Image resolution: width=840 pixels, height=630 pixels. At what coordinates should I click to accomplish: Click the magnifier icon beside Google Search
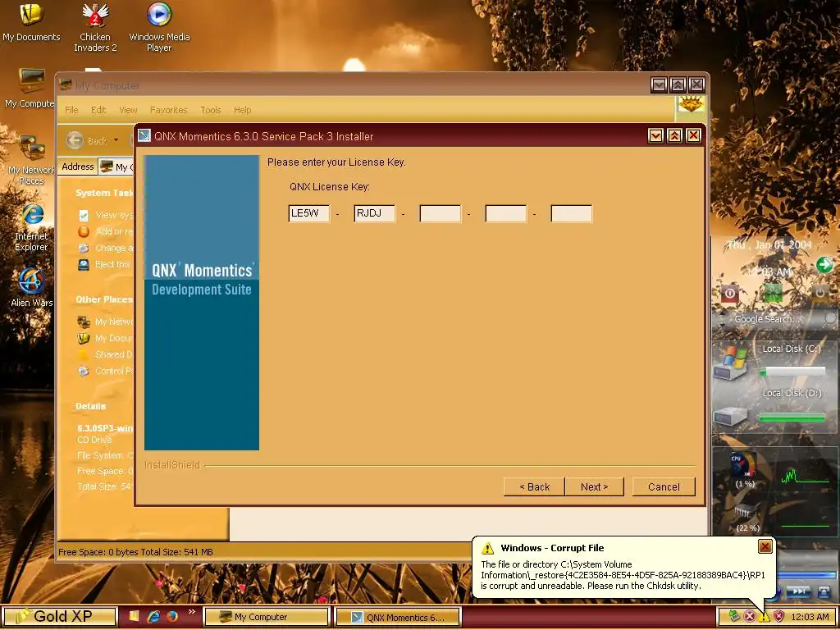pos(829,319)
